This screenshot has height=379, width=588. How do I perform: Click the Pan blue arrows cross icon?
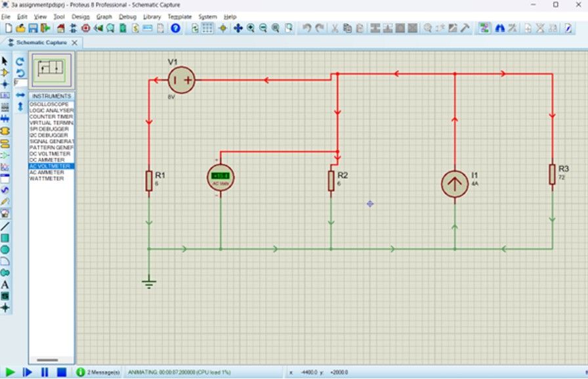[238, 28]
